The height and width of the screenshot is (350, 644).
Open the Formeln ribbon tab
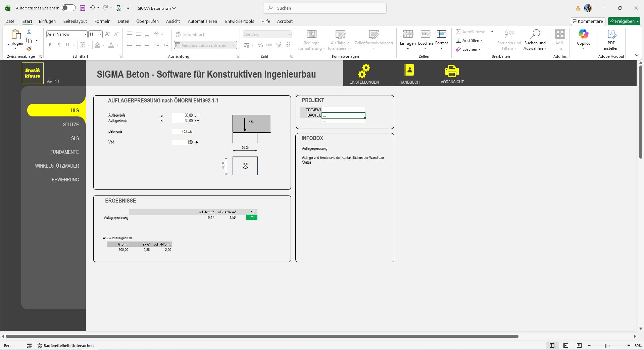click(x=102, y=21)
